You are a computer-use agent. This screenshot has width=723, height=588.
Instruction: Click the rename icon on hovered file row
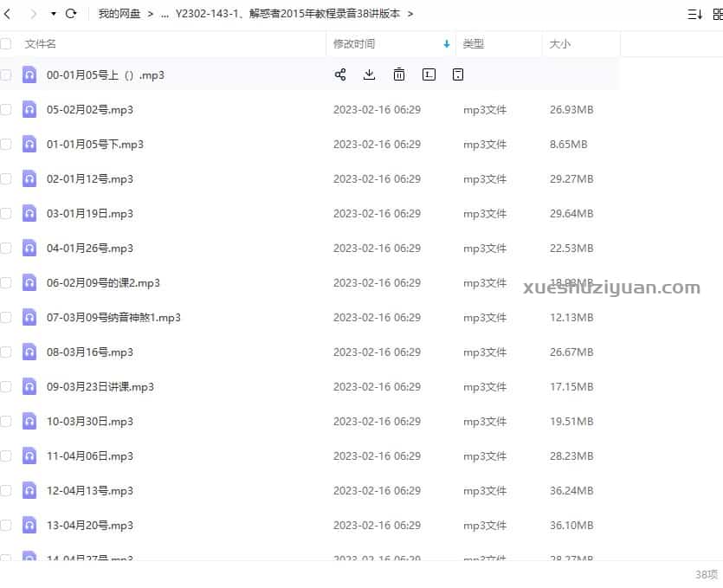tap(429, 74)
